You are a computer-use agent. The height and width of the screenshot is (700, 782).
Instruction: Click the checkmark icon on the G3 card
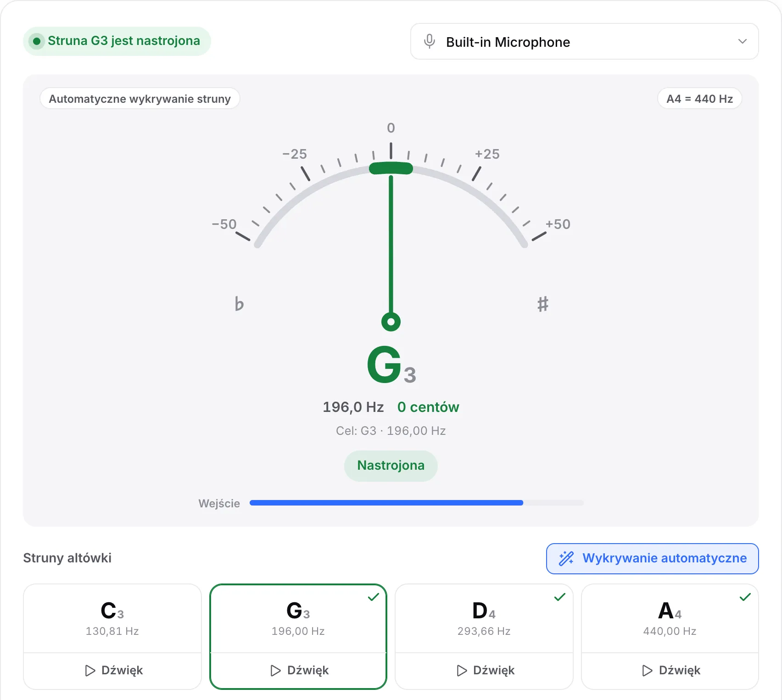click(x=374, y=597)
